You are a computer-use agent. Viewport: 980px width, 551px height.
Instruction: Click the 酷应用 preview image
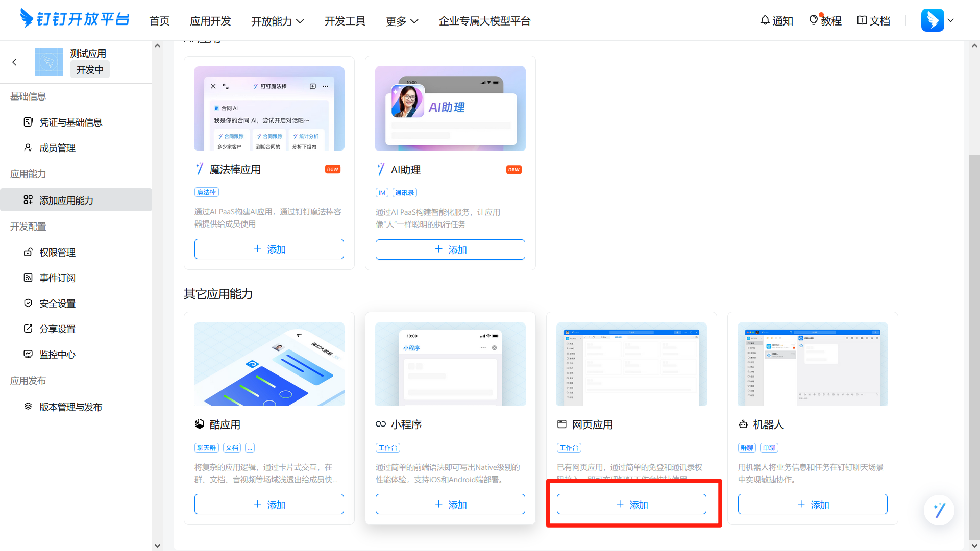pos(269,364)
